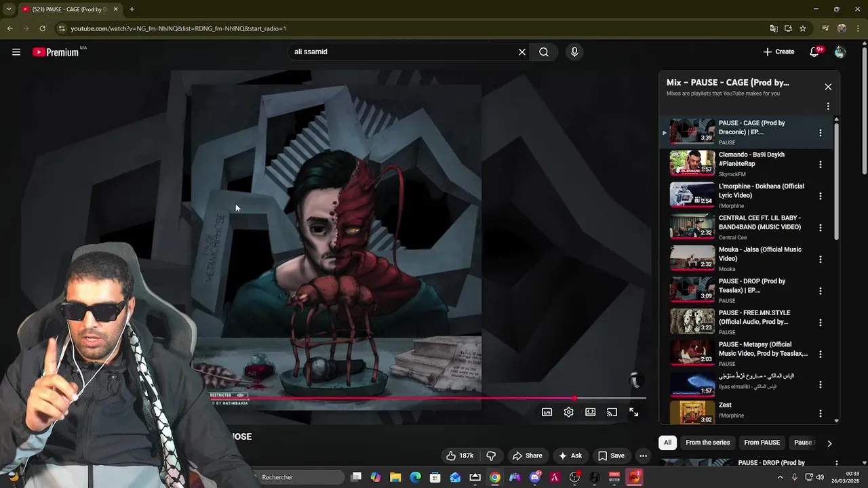Open options for PAUSE - FREE.MN.STYLE item
This screenshot has height=488, width=868.
(821, 323)
